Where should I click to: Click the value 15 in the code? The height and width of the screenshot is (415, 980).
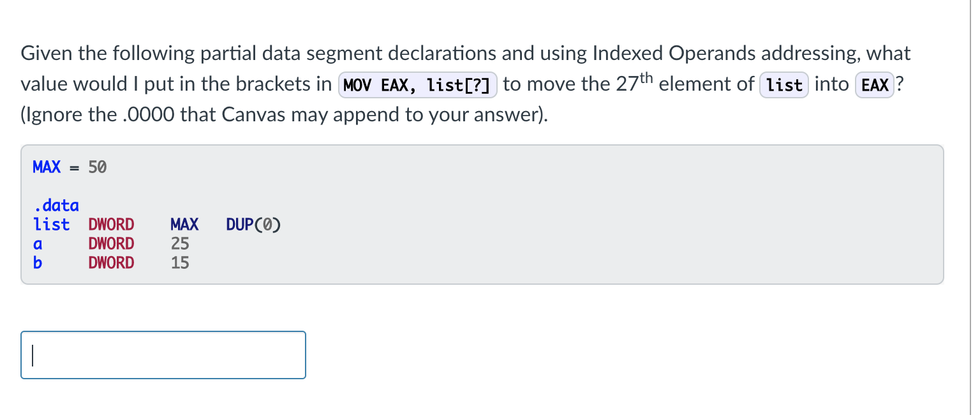[180, 262]
